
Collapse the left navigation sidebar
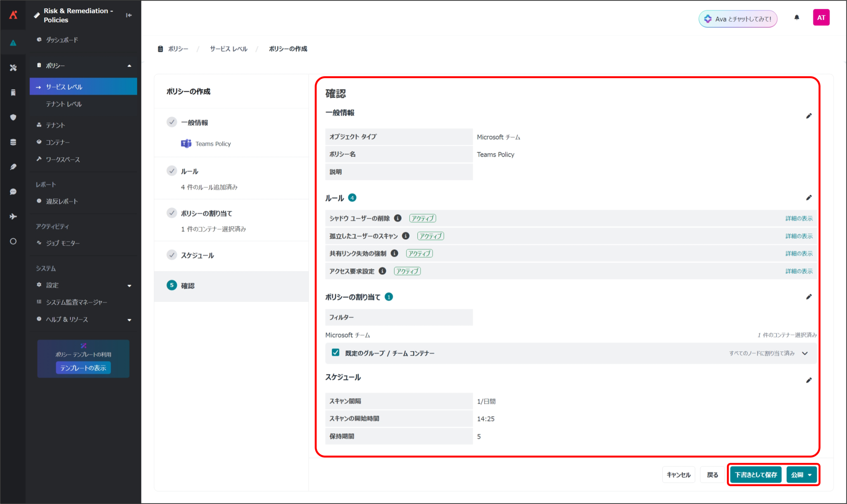129,15
